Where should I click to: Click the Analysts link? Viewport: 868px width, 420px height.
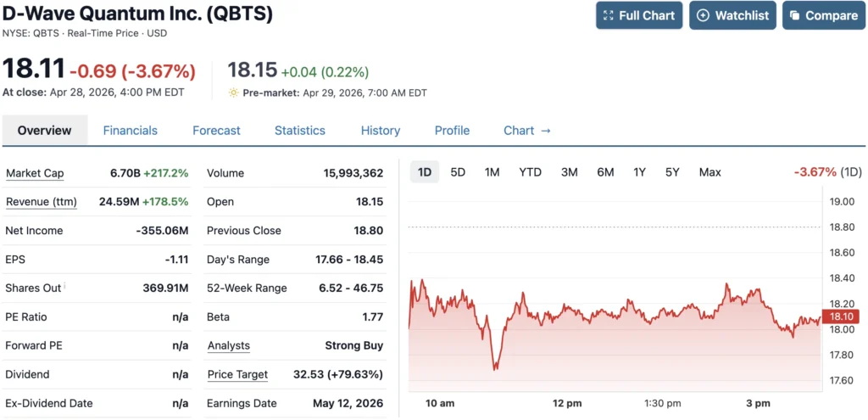point(228,345)
